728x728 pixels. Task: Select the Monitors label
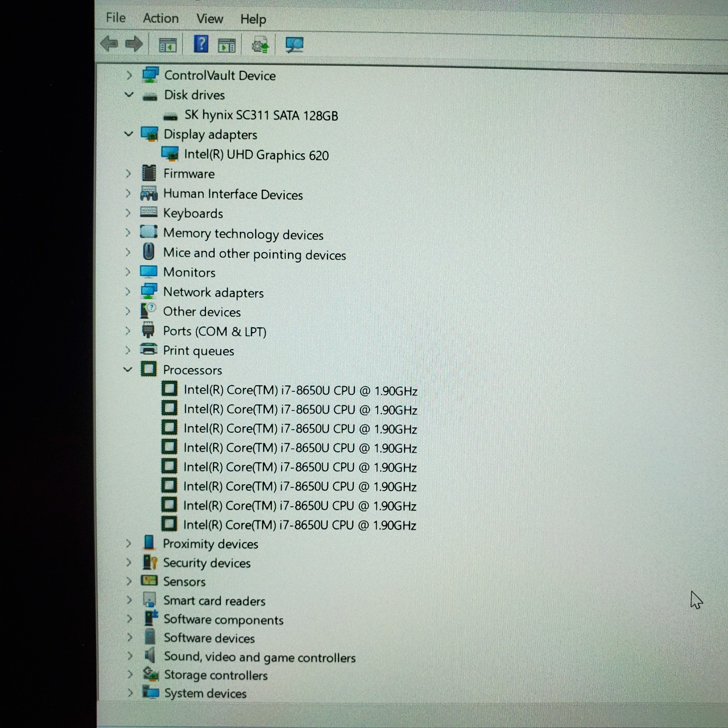pyautogui.click(x=189, y=272)
